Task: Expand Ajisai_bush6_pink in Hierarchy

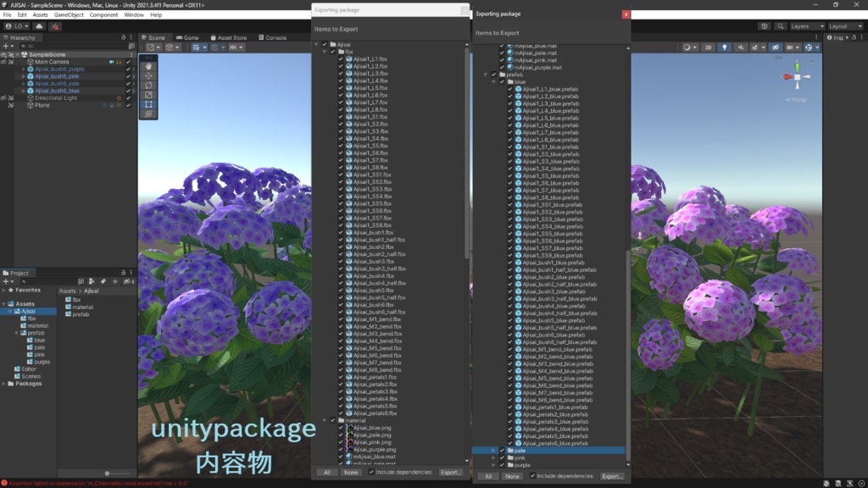Action: (x=23, y=76)
